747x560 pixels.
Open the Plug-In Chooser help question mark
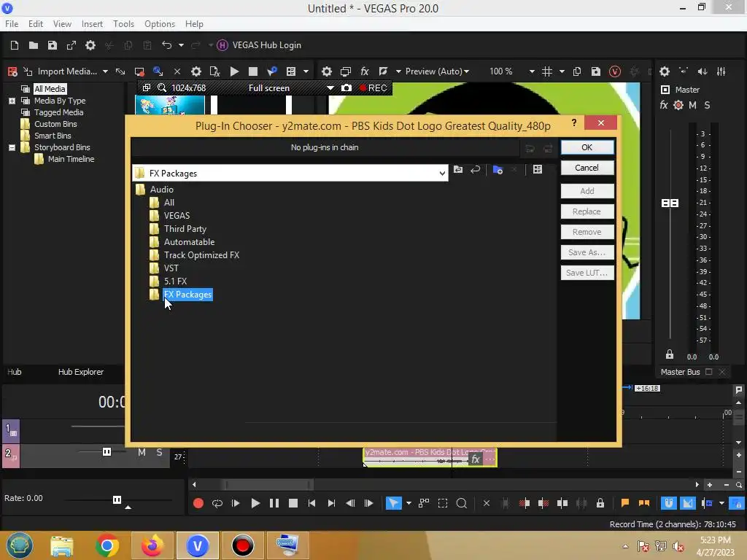click(x=574, y=123)
